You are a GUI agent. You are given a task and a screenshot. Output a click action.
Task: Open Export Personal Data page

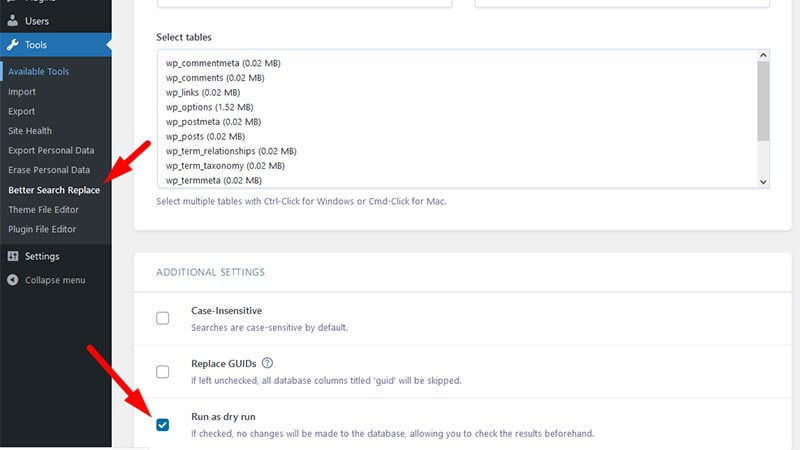click(x=51, y=151)
